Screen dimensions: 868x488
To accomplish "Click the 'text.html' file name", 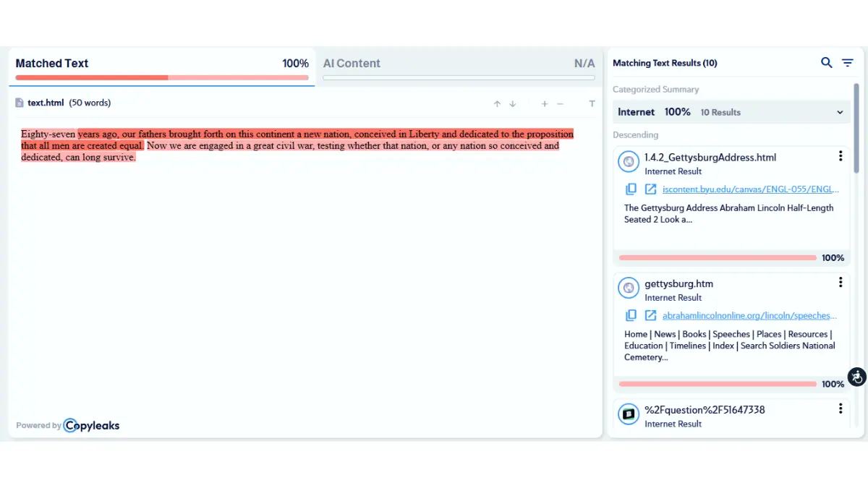I will 46,103.
